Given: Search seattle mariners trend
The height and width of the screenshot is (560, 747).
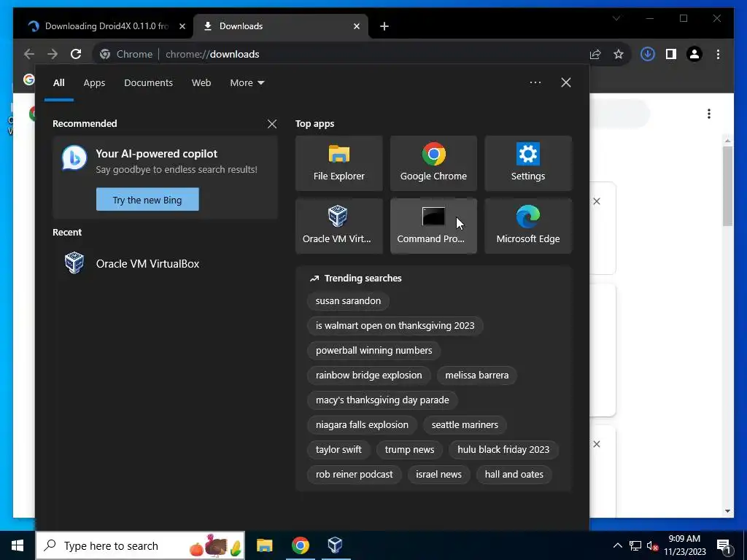Looking at the screenshot, I should pyautogui.click(x=465, y=425).
